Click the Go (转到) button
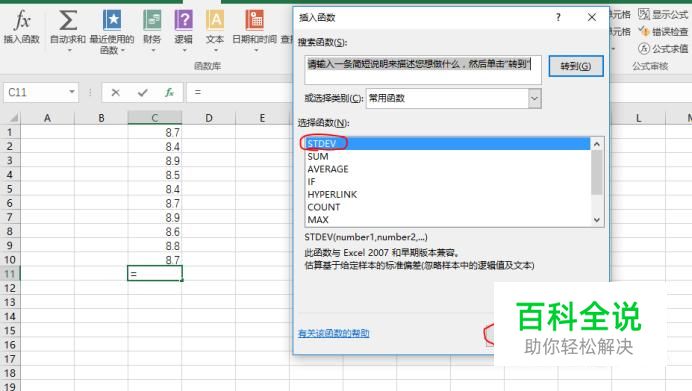The width and height of the screenshot is (692, 391). (575, 66)
